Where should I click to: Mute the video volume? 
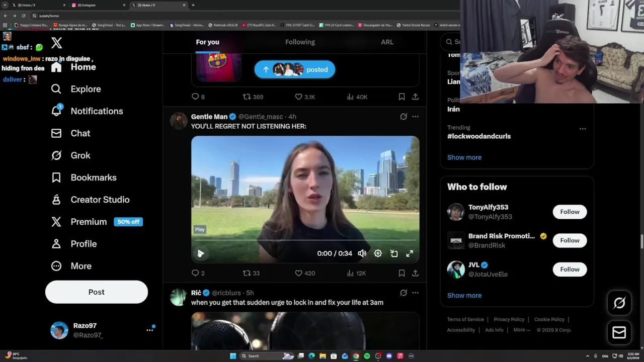(x=362, y=253)
